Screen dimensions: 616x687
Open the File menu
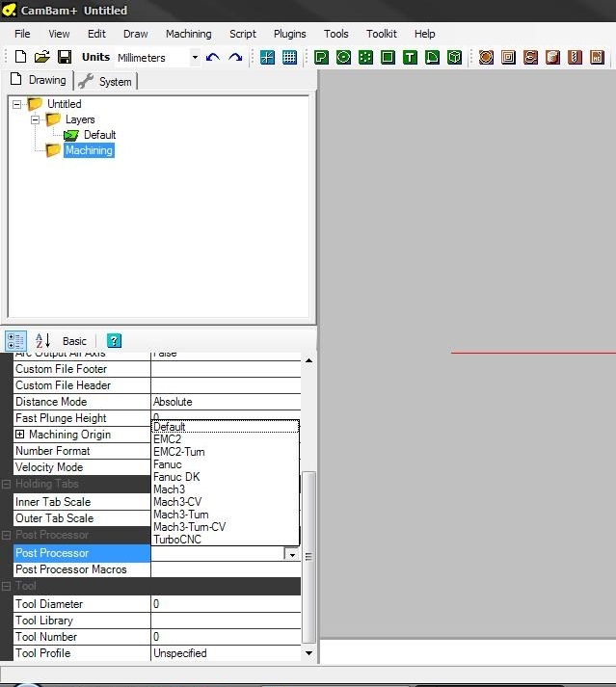click(x=22, y=34)
